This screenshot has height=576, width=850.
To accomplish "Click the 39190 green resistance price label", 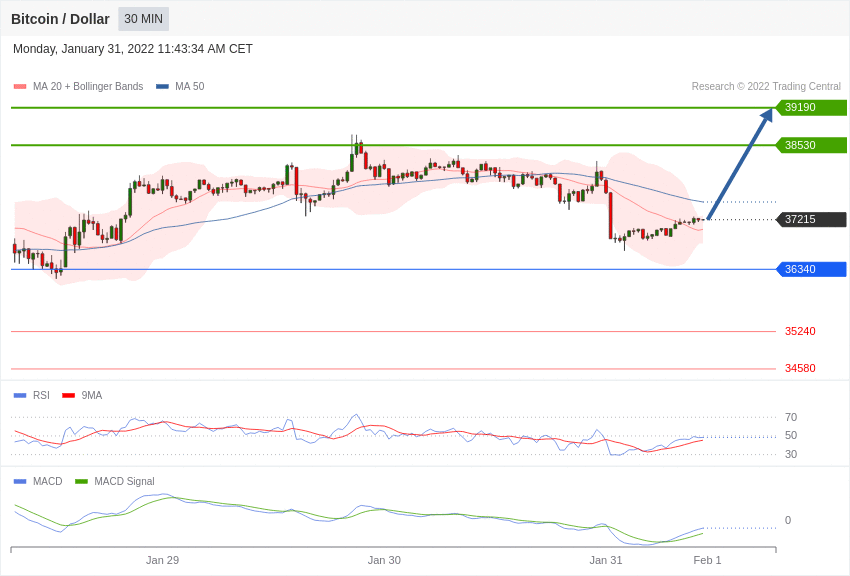I will pyautogui.click(x=812, y=107).
